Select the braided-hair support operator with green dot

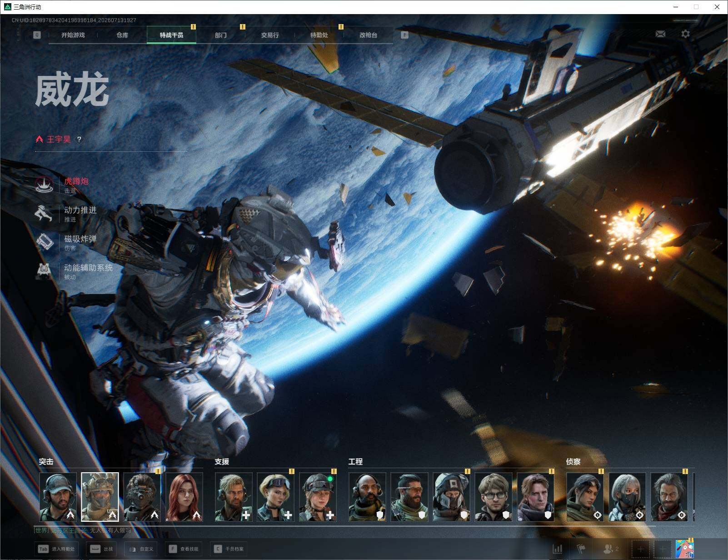point(318,497)
